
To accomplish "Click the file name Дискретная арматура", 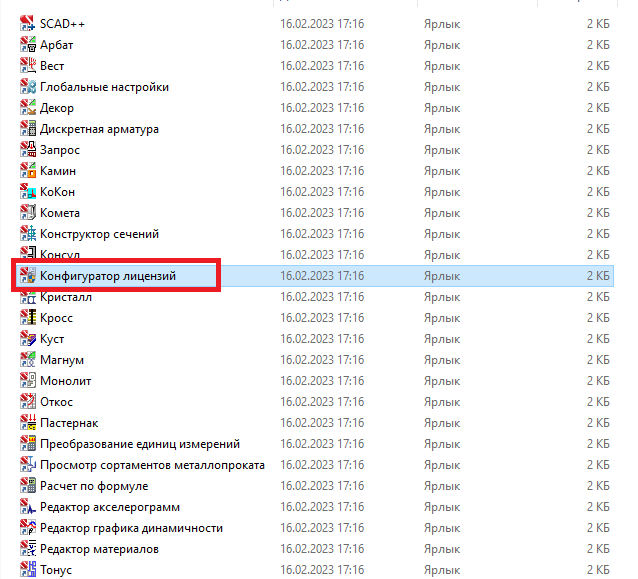I will click(x=99, y=129).
